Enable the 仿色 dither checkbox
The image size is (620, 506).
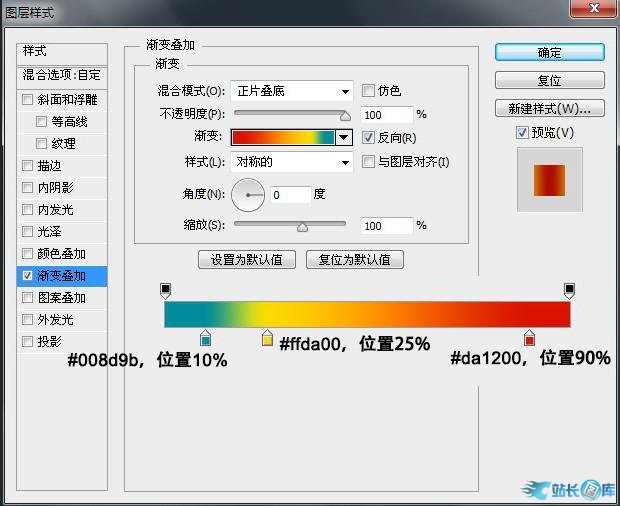coord(369,90)
